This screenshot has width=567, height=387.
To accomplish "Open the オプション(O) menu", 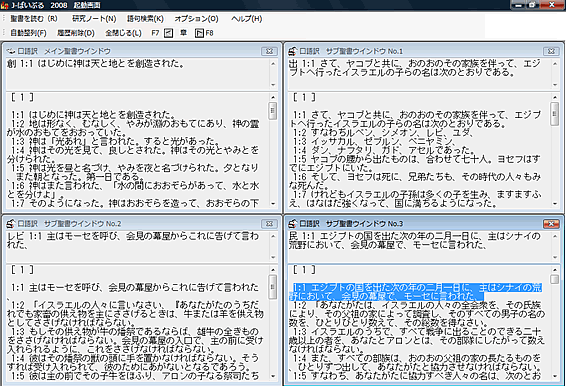I will [x=196, y=18].
